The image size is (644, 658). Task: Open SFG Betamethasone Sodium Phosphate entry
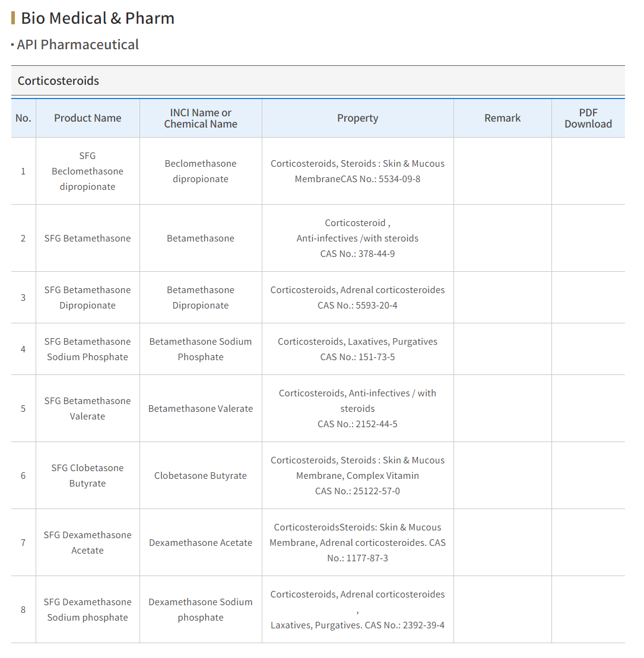[87, 349]
